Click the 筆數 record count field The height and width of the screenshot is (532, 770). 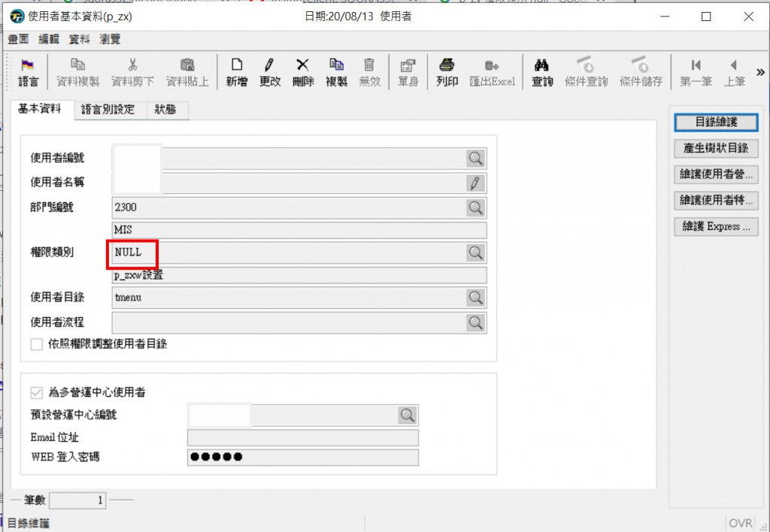coord(77,500)
